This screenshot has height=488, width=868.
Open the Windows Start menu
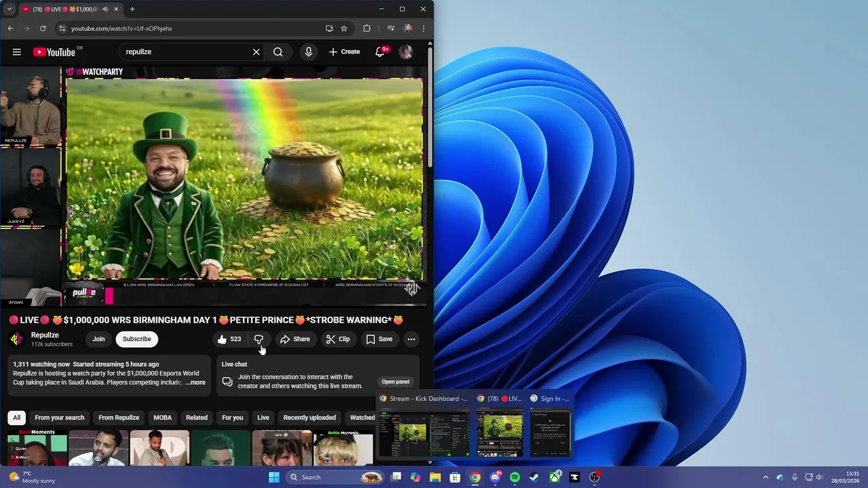[274, 477]
